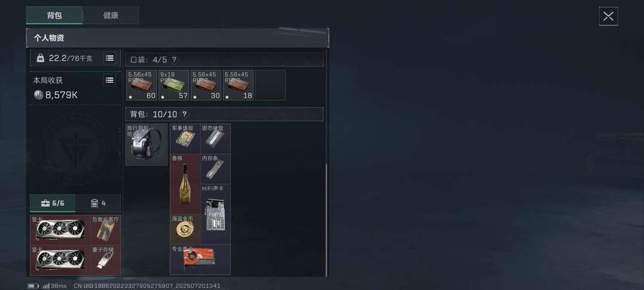Select the 香槟 champagne bottle item
The width and height of the screenshot is (644, 290).
tap(185, 184)
